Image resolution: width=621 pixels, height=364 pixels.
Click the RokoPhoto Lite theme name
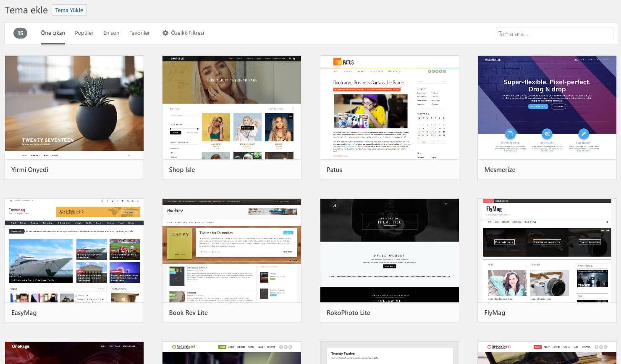(x=348, y=313)
